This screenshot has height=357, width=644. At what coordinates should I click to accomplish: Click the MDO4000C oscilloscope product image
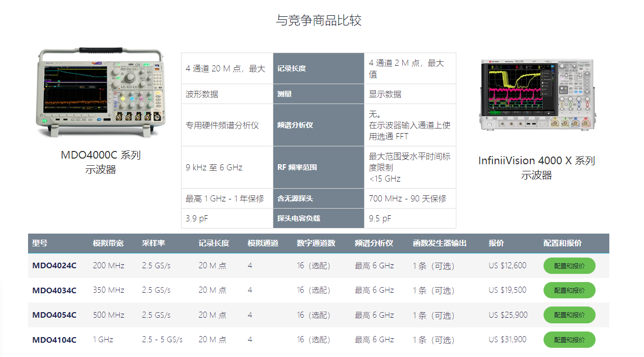pyautogui.click(x=101, y=93)
